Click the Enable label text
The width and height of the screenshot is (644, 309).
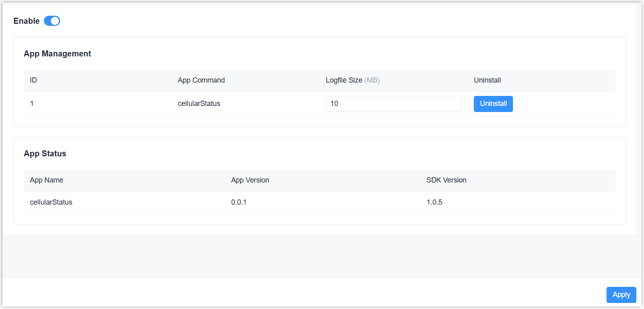pyautogui.click(x=26, y=21)
